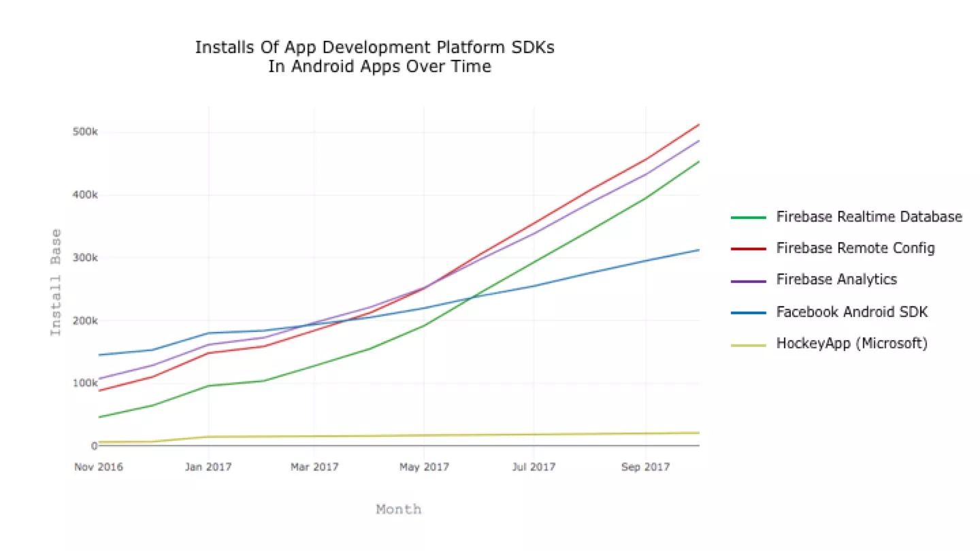Click the '0' y-axis label
This screenshot has width=980, height=551.
(x=95, y=446)
